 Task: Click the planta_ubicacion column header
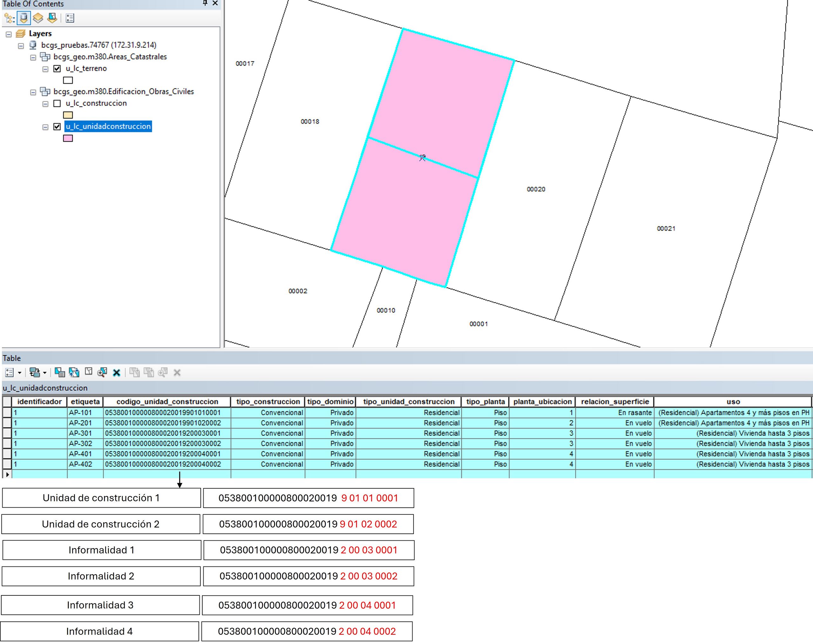point(542,402)
